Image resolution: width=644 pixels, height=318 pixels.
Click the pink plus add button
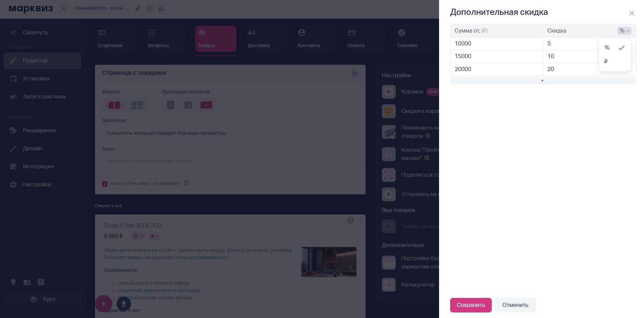[103, 304]
